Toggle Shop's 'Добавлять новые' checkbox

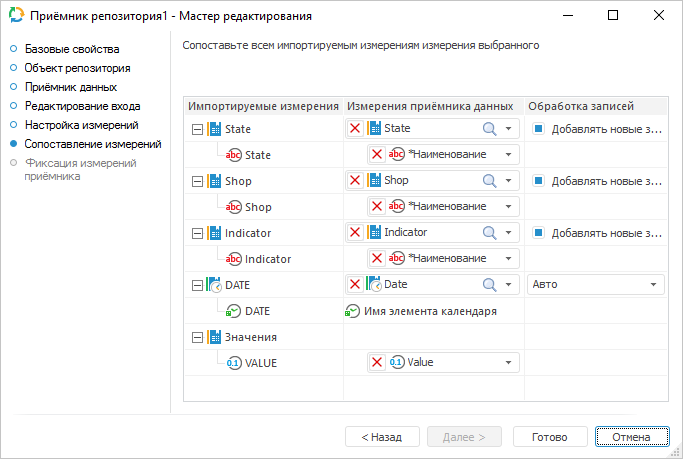(x=538, y=181)
